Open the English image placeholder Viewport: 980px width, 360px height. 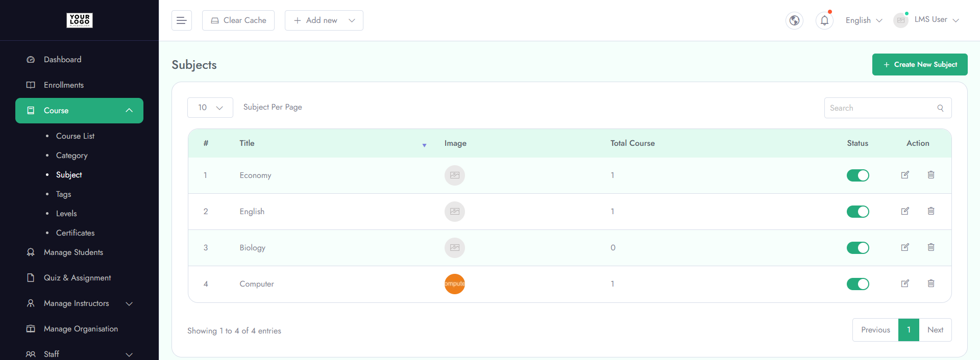pyautogui.click(x=455, y=212)
